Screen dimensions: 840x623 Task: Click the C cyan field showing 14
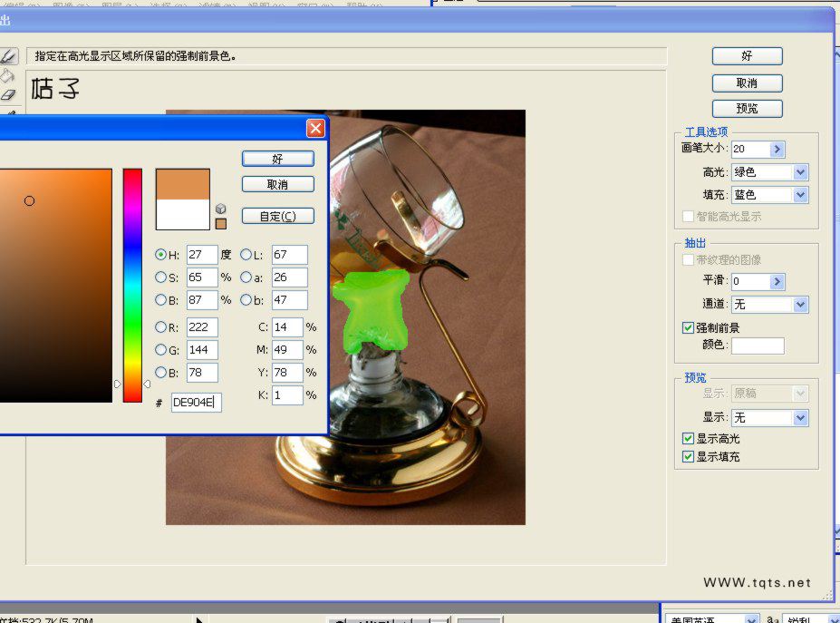287,327
